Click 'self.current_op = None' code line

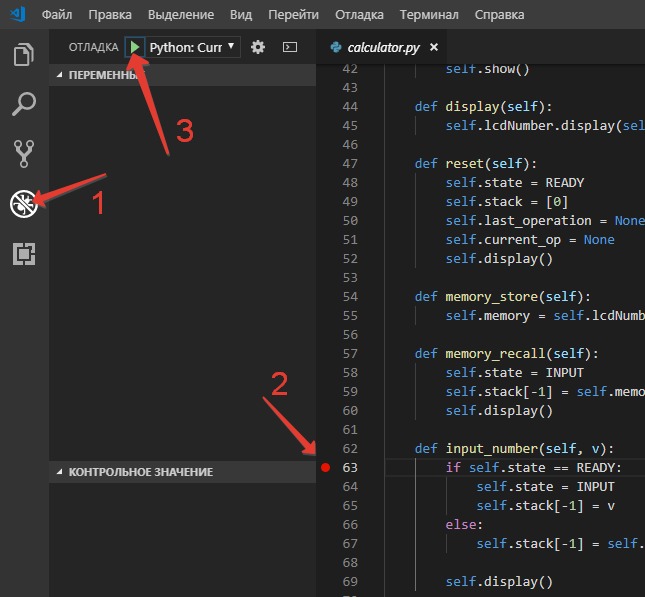coord(530,239)
